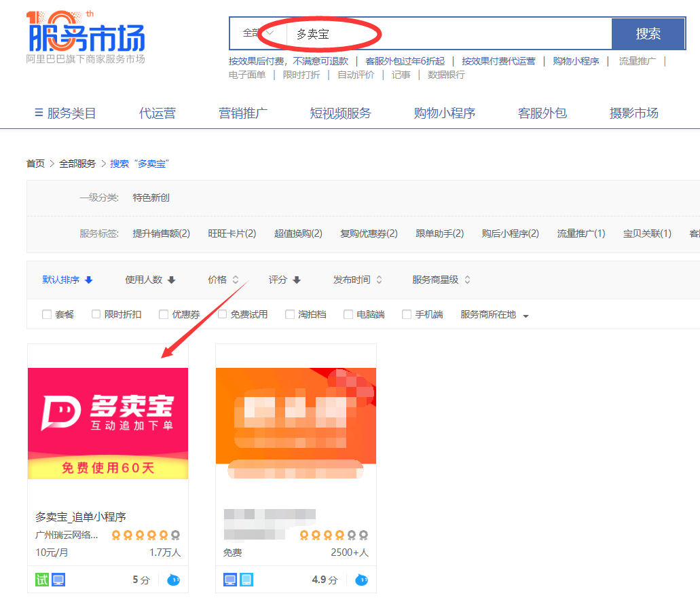
Task: Filter by tag 购后小程序(2)
Action: 511,233
